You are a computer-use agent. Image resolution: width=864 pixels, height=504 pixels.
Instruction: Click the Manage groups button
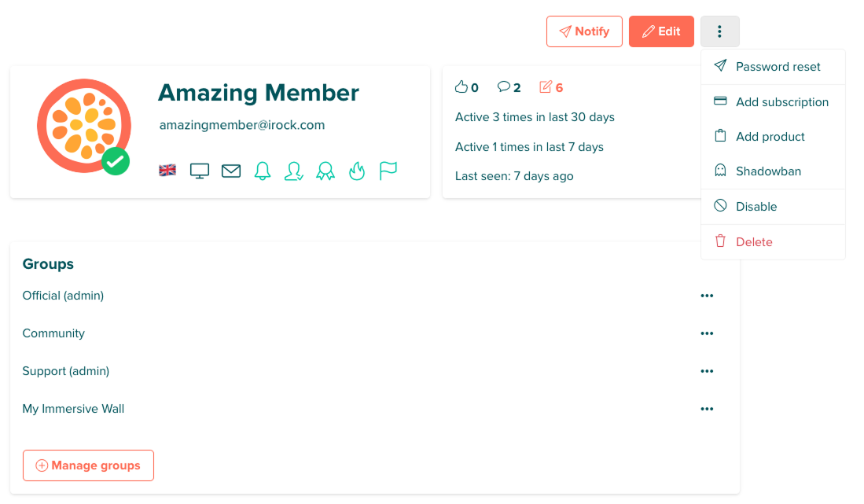[88, 465]
